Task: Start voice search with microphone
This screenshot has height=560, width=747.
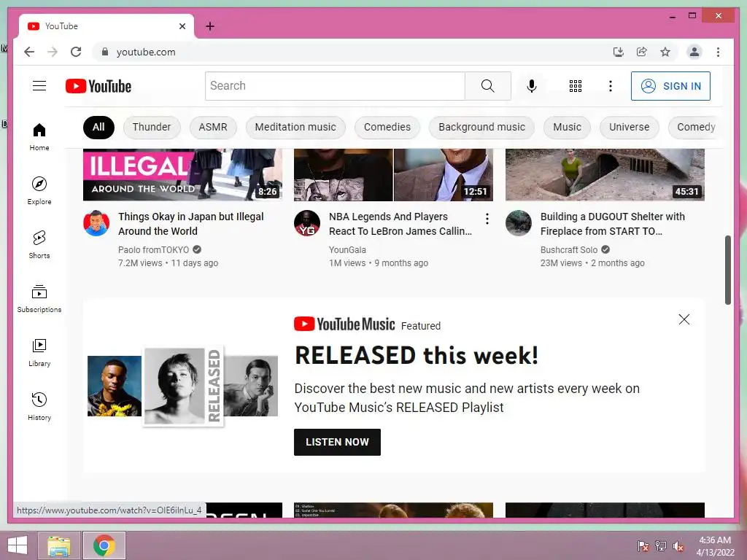Action: [532, 86]
